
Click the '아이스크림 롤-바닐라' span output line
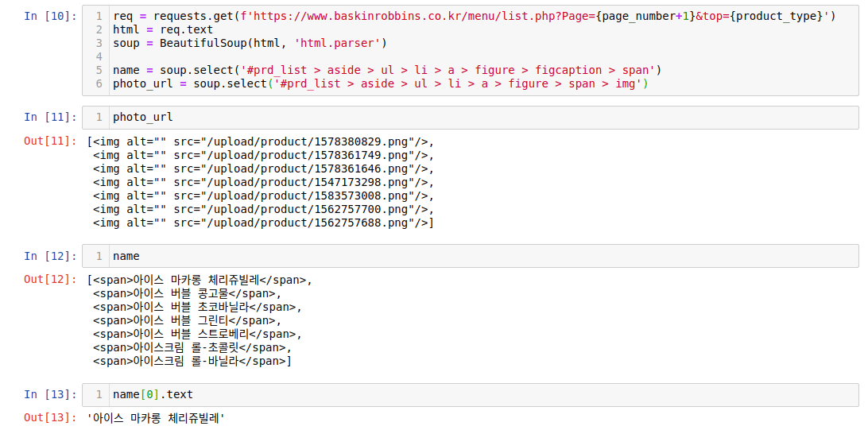click(x=192, y=361)
